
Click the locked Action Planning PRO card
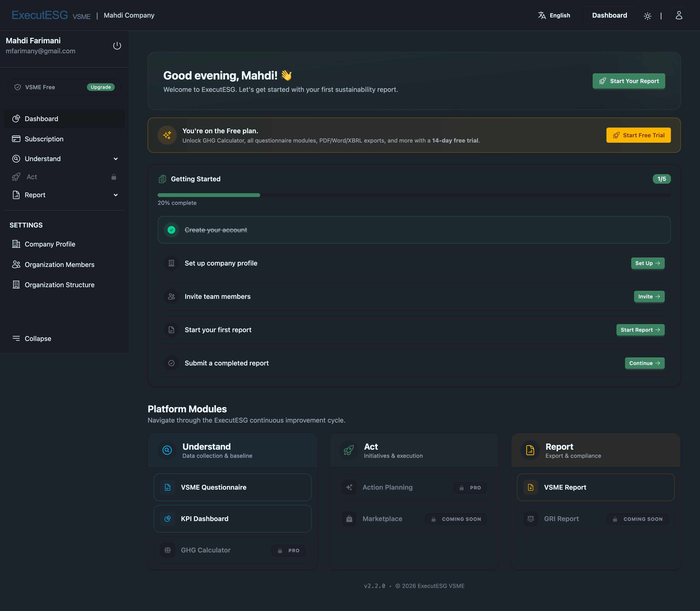(414, 487)
